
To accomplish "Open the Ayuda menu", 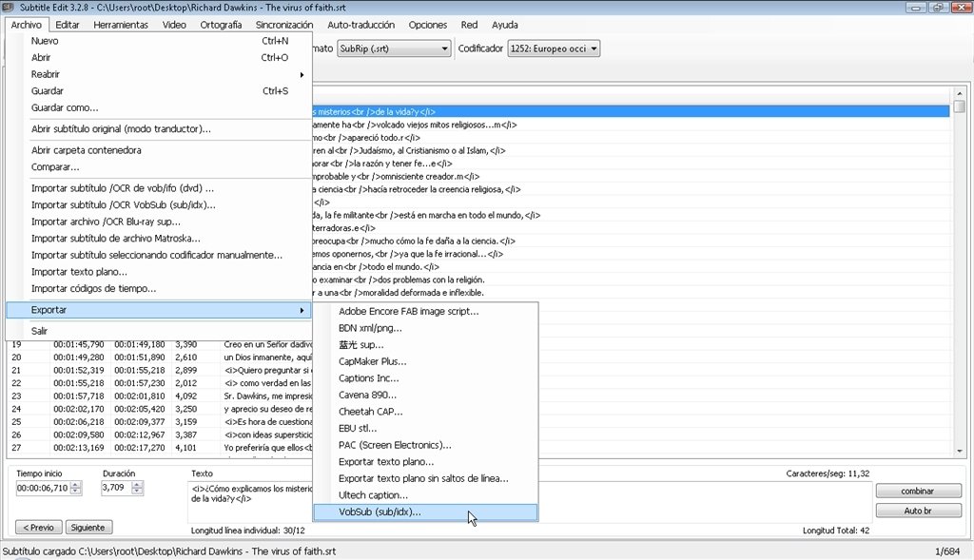I will tap(504, 25).
